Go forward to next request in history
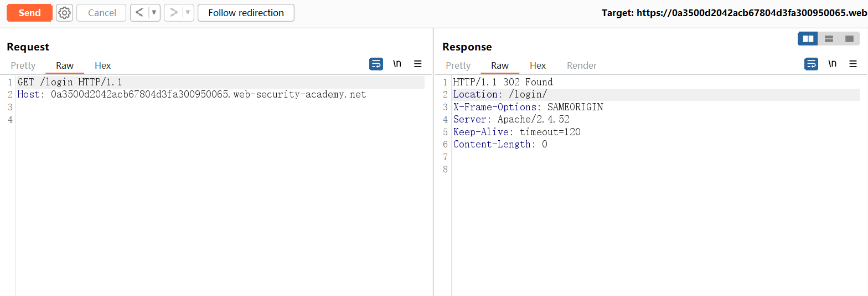The height and width of the screenshot is (296, 868). 174,13
